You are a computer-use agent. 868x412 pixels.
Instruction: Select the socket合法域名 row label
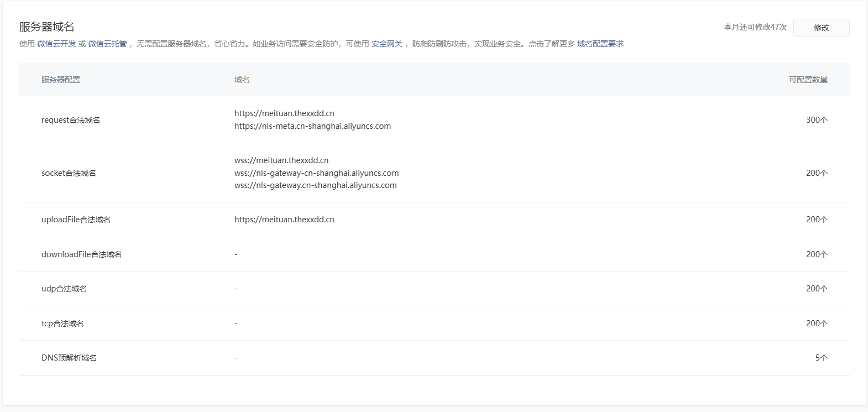coord(69,173)
